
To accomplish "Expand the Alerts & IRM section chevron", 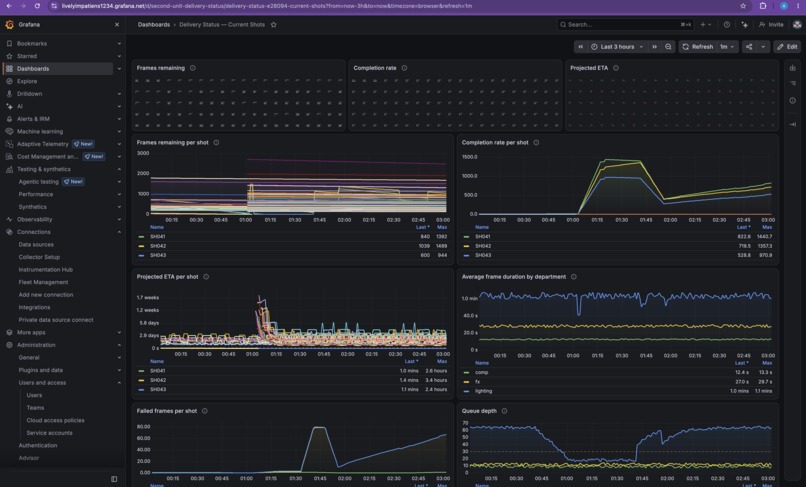I will point(119,119).
